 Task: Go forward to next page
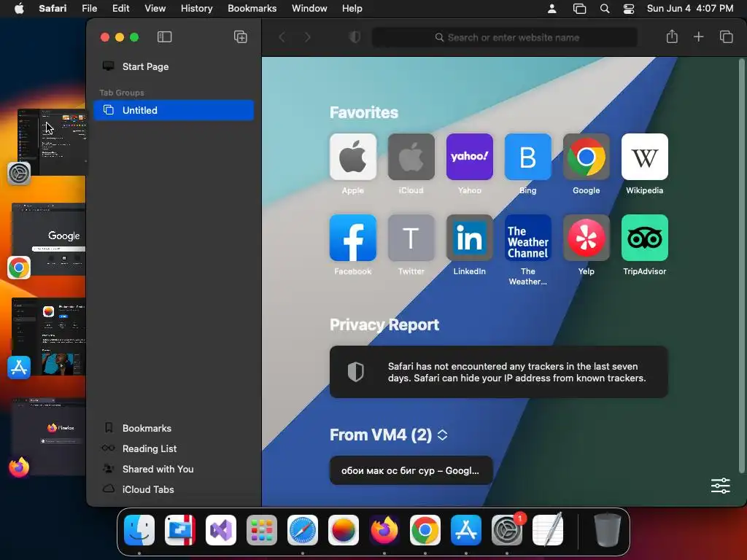[308, 37]
